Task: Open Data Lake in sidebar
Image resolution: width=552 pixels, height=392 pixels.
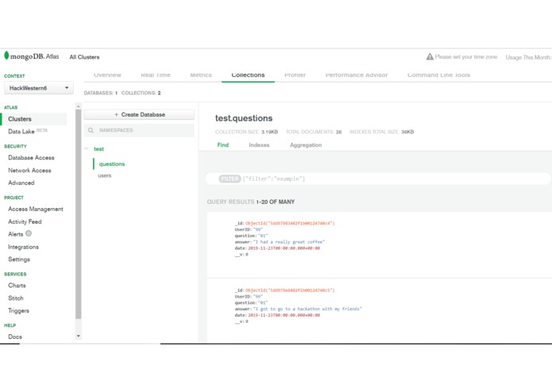Action: (x=21, y=132)
